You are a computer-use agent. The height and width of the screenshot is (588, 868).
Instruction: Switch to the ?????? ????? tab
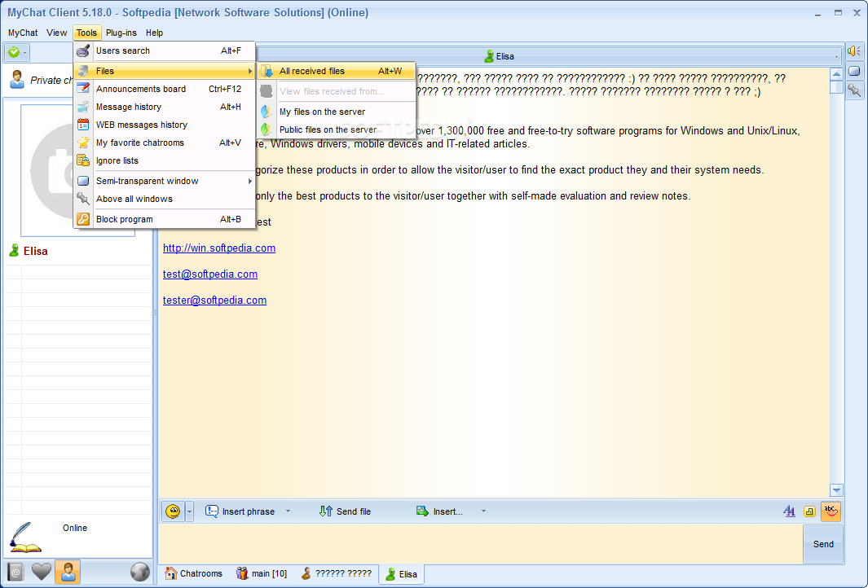[x=336, y=573]
